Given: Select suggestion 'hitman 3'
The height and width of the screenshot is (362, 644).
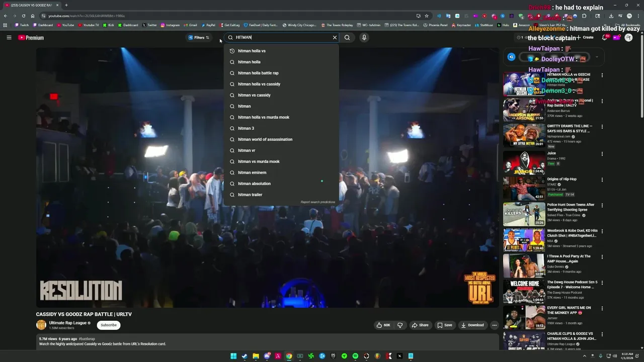Looking at the screenshot, I should [281, 128].
